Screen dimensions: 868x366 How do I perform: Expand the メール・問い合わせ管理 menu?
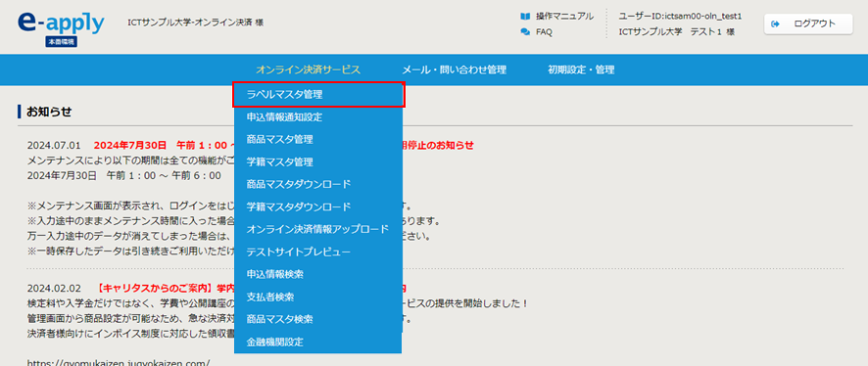click(x=454, y=69)
